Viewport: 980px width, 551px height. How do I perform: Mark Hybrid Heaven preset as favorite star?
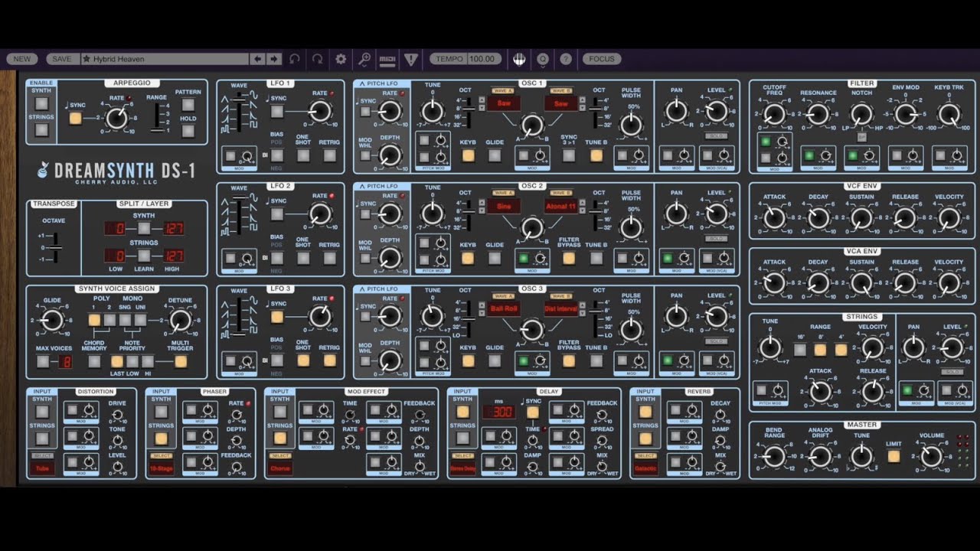pos(87,59)
